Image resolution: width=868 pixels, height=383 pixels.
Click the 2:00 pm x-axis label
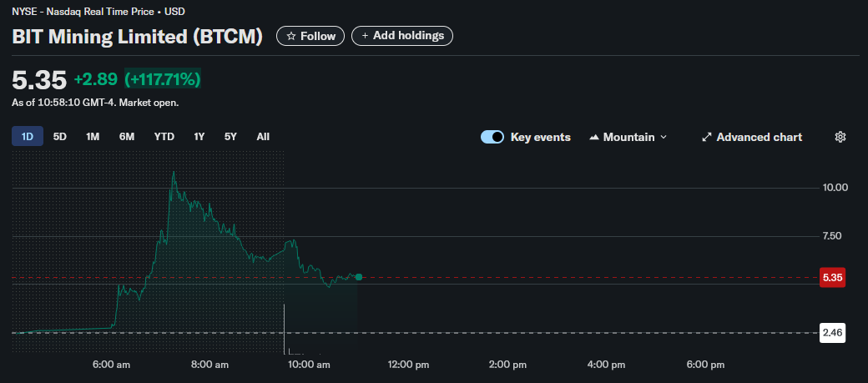pos(507,365)
